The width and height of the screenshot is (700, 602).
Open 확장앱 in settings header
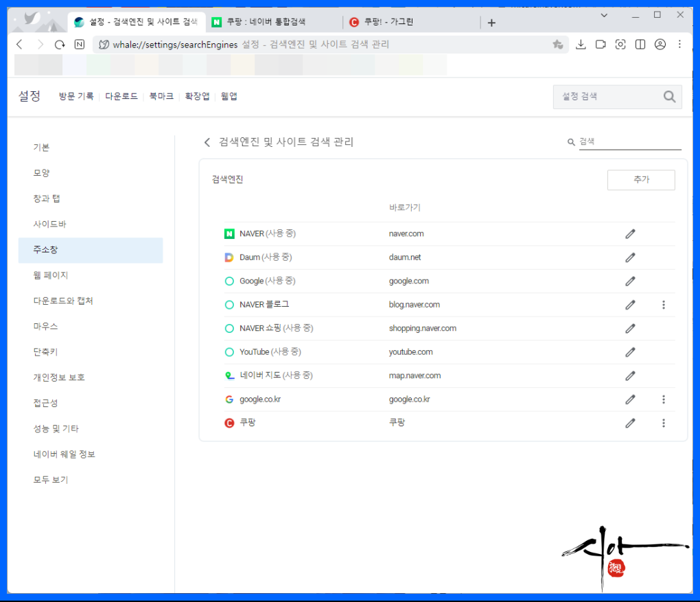(197, 97)
